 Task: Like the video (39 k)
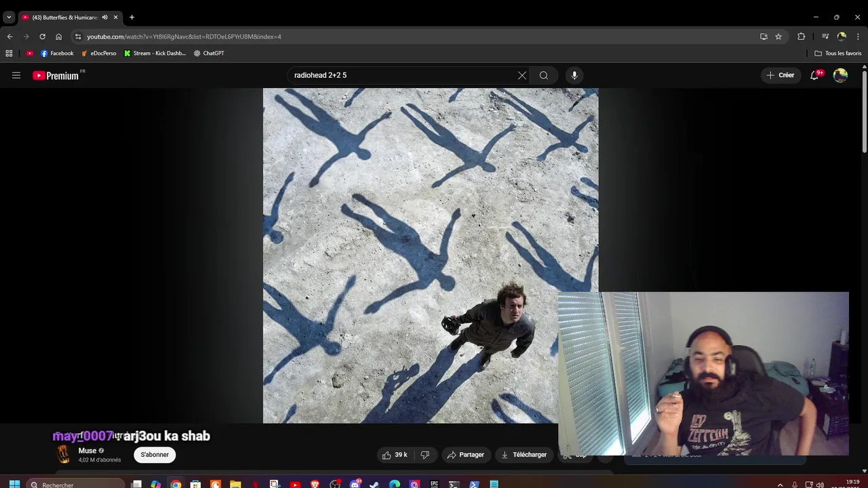[395, 455]
